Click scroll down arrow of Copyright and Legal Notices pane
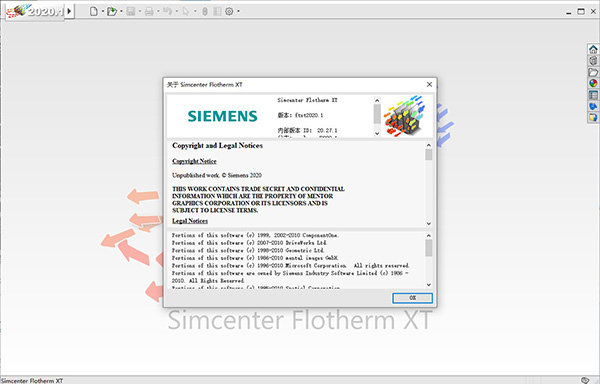600x384 pixels. [x=429, y=223]
